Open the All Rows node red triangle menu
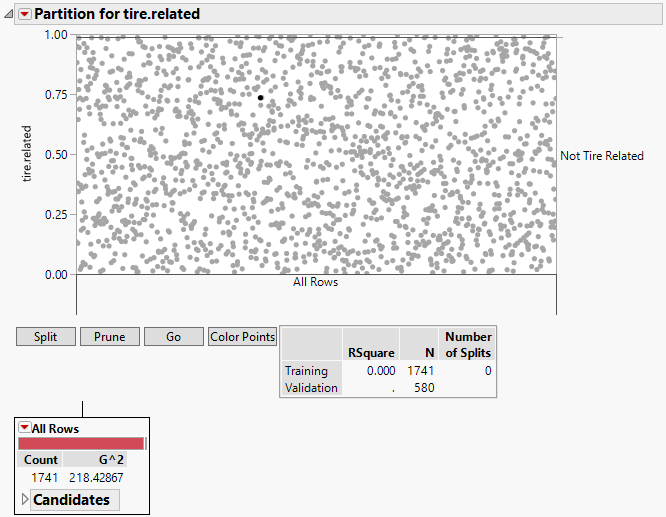This screenshot has height=517, width=666. [25, 427]
